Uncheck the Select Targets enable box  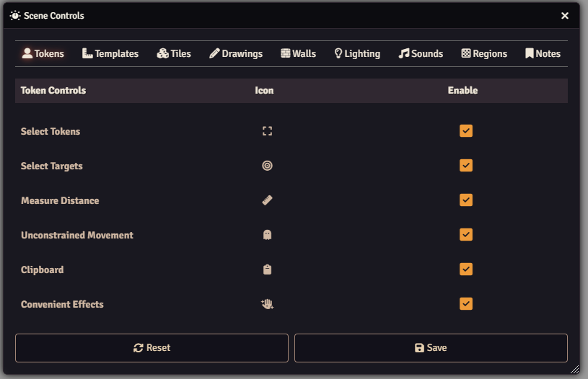click(466, 166)
